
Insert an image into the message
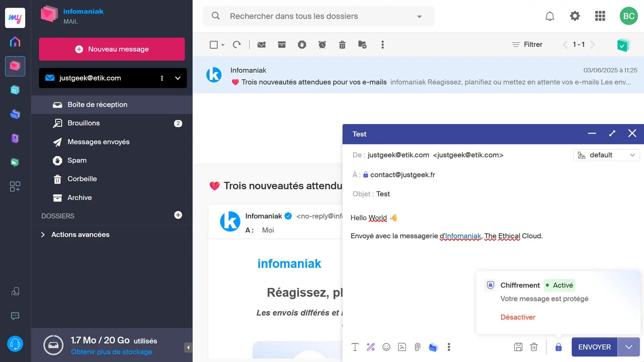click(402, 347)
